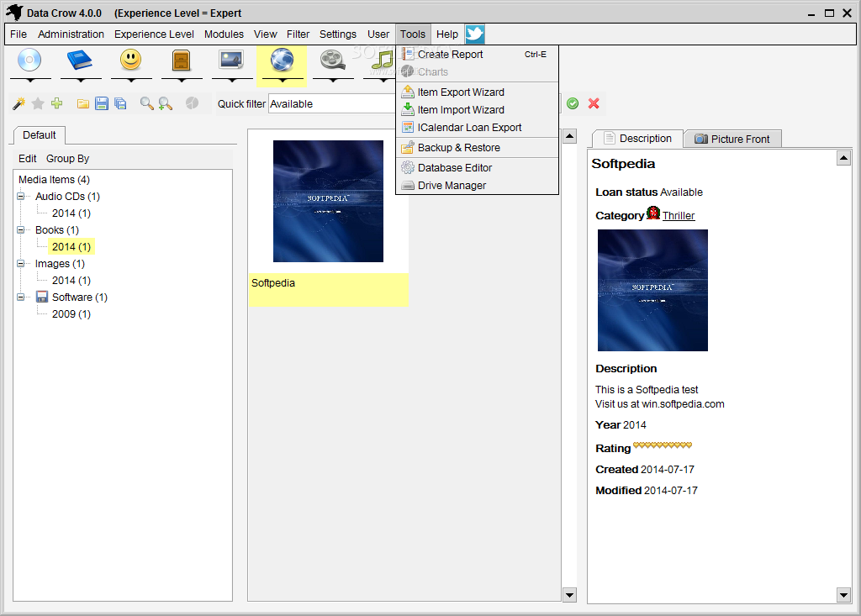Choose Item Export Wizard

click(x=477, y=92)
